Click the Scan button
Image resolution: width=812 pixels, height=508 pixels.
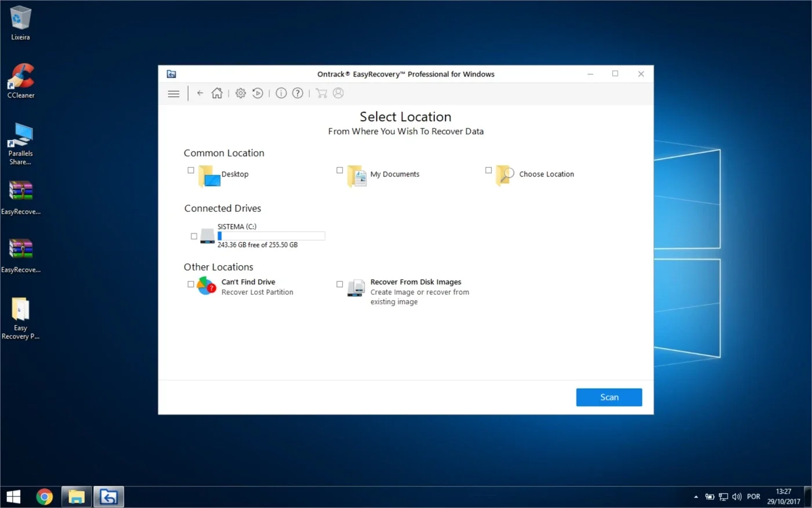click(x=609, y=397)
